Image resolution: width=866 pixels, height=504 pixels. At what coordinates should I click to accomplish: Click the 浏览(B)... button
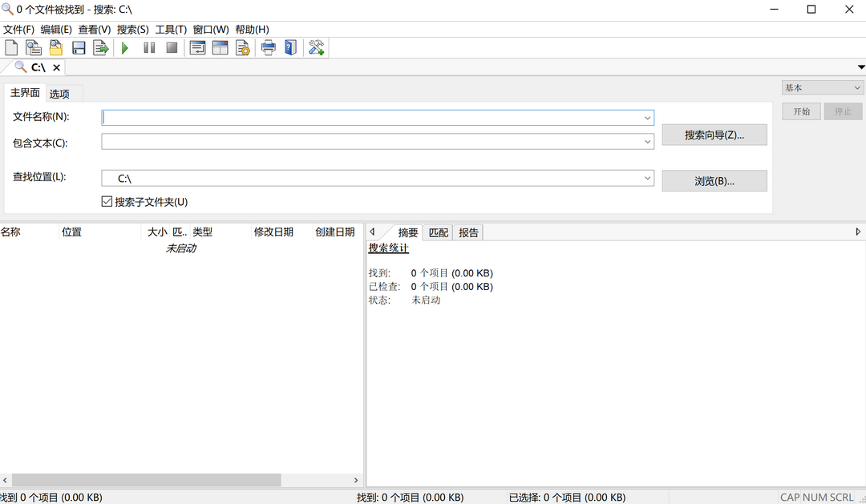(714, 181)
